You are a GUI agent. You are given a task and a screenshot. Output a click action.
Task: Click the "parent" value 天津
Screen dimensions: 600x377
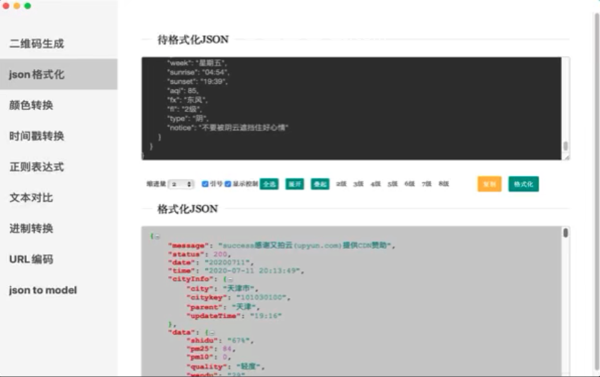(x=244, y=307)
